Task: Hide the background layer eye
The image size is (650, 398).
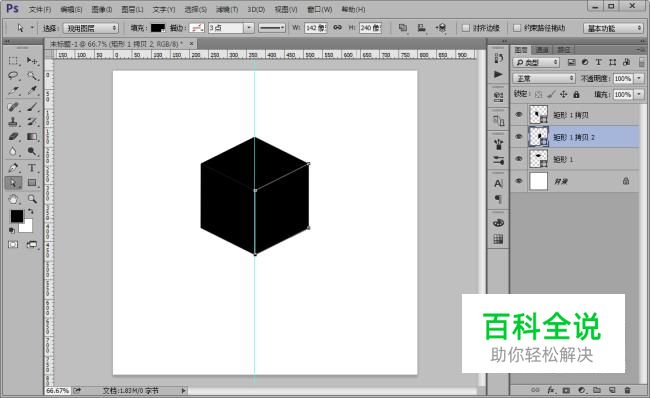Action: pos(519,181)
